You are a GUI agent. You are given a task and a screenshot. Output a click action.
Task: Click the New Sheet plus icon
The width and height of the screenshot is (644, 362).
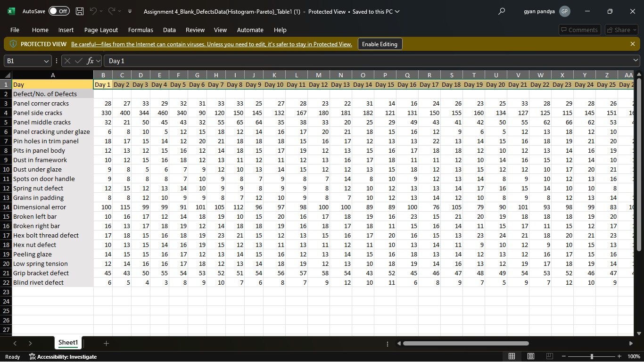(106, 343)
